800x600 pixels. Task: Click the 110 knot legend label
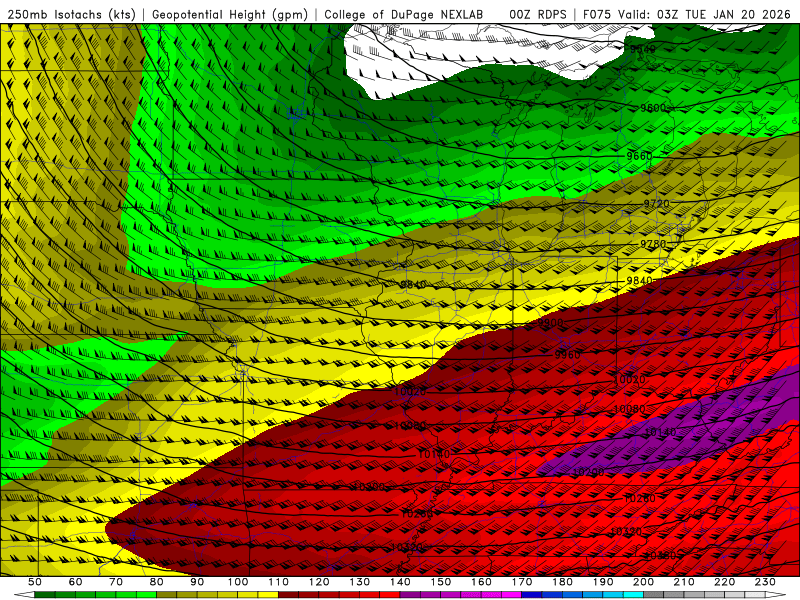pyautogui.click(x=279, y=582)
